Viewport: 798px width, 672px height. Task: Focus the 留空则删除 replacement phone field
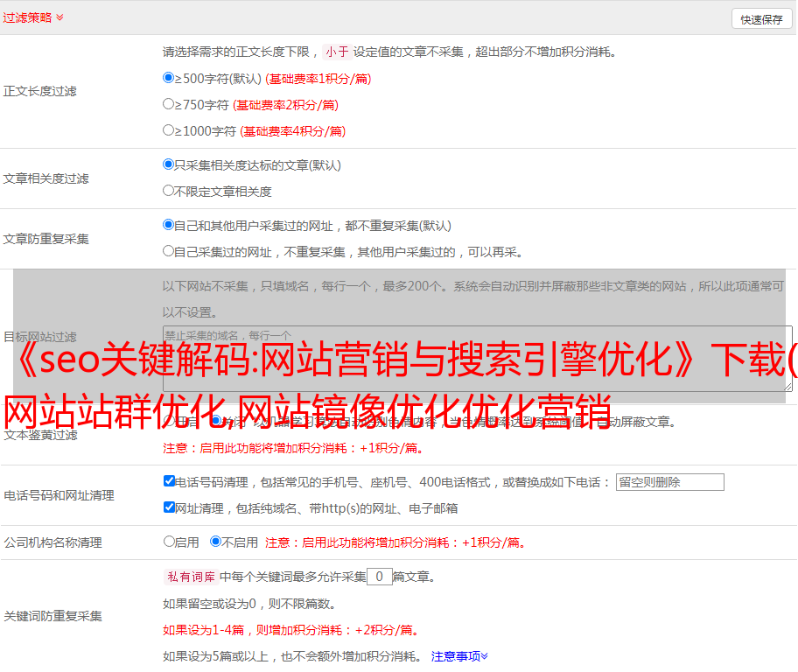(x=669, y=482)
